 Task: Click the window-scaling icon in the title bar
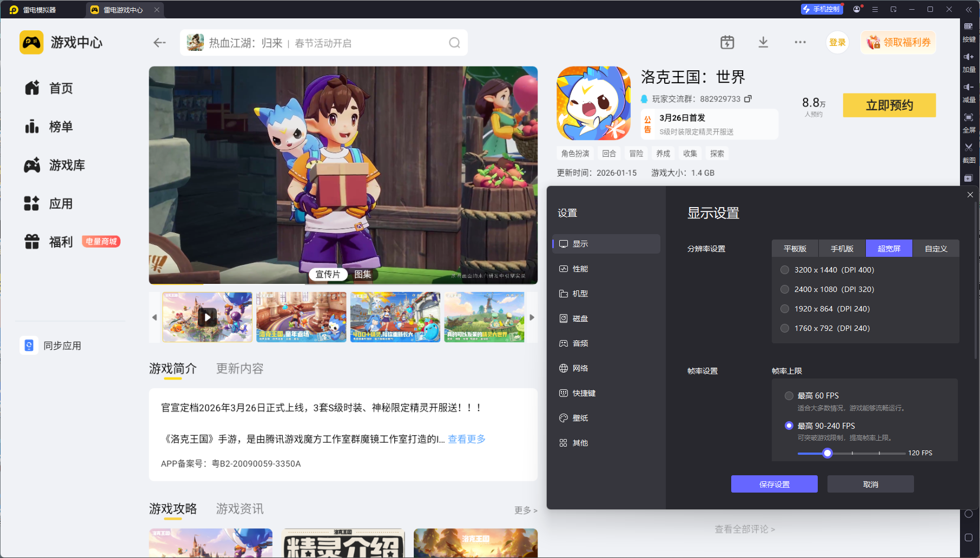click(x=893, y=9)
